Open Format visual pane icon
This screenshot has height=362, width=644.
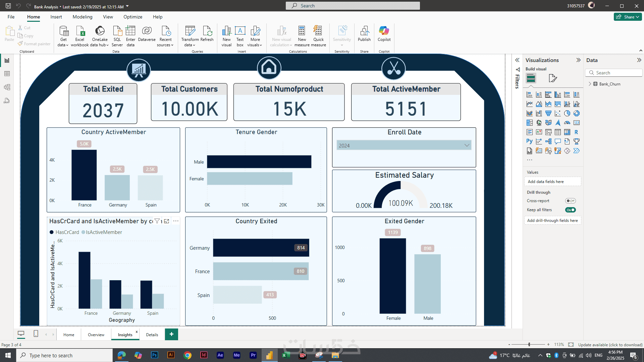tap(552, 78)
